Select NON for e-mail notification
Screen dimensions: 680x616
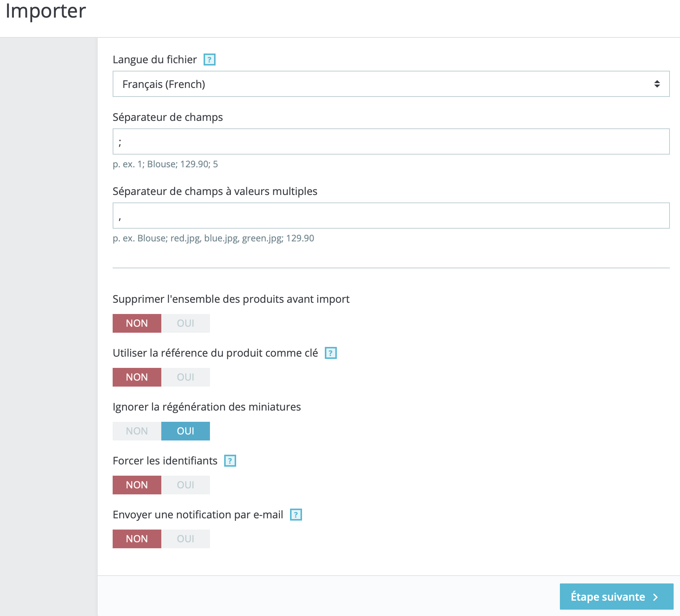137,539
